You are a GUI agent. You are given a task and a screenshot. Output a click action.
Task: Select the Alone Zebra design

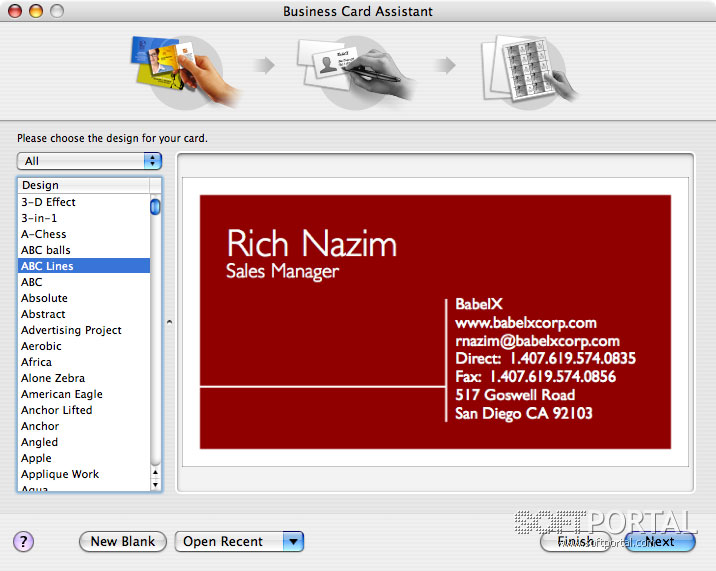[84, 378]
